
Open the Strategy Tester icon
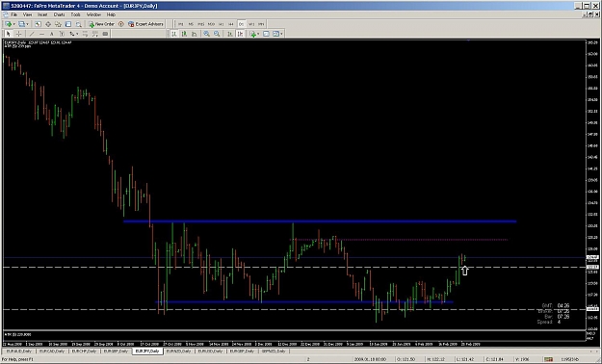(x=78, y=24)
